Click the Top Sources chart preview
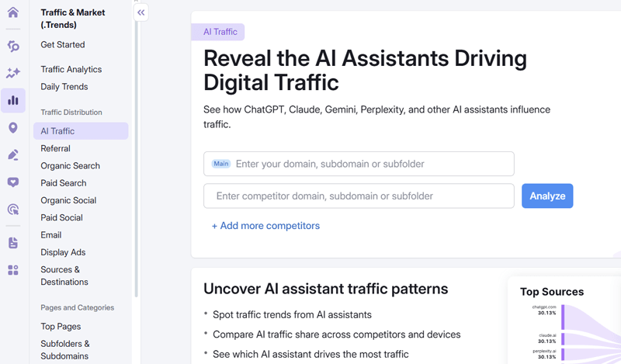Viewport: 621px width, 364px height. [x=564, y=320]
